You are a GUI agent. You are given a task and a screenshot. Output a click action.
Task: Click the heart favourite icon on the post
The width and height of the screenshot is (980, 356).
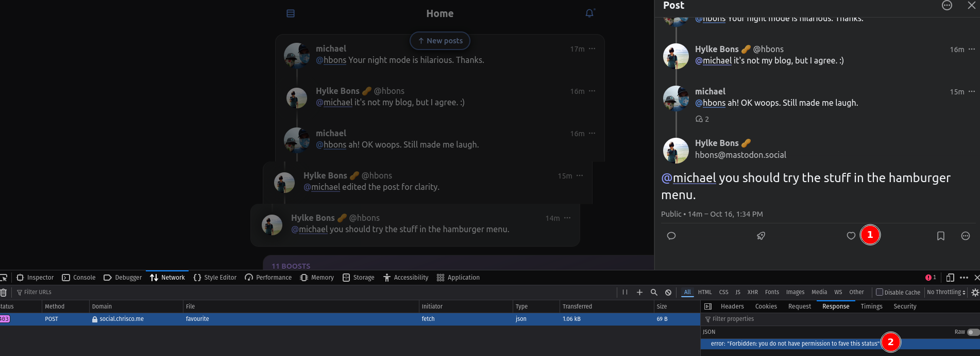tap(851, 236)
